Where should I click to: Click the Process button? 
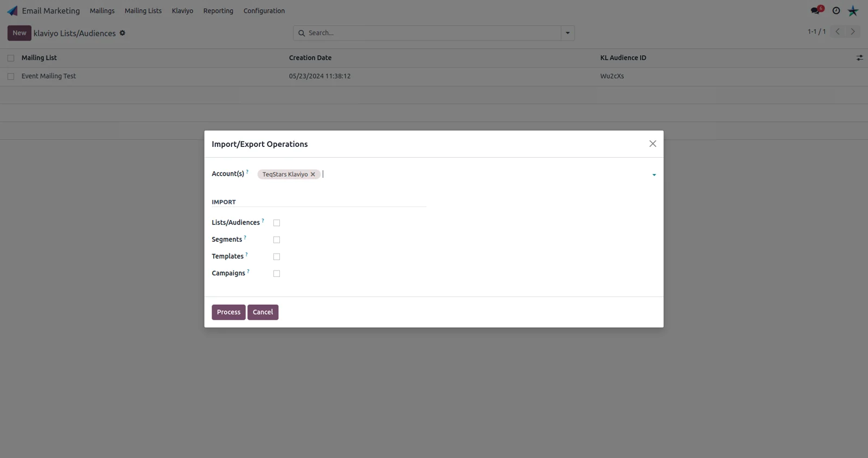pos(228,312)
